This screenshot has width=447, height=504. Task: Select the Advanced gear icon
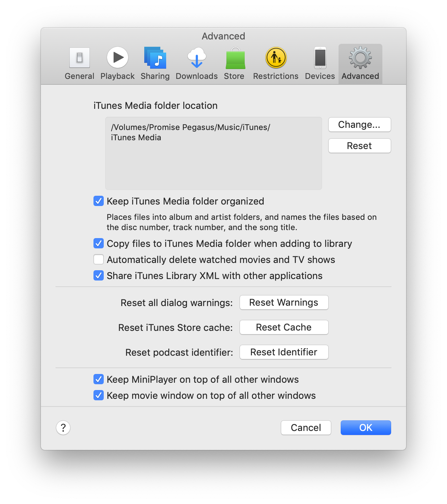point(360,58)
